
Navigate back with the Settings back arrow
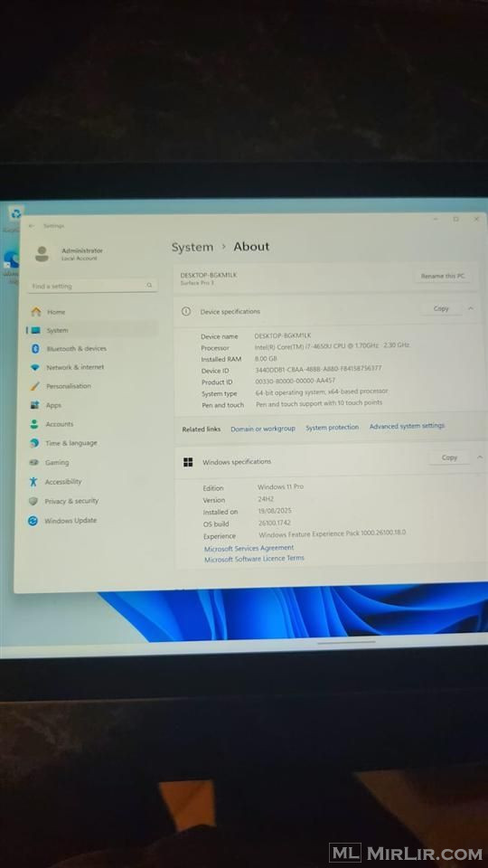click(32, 226)
